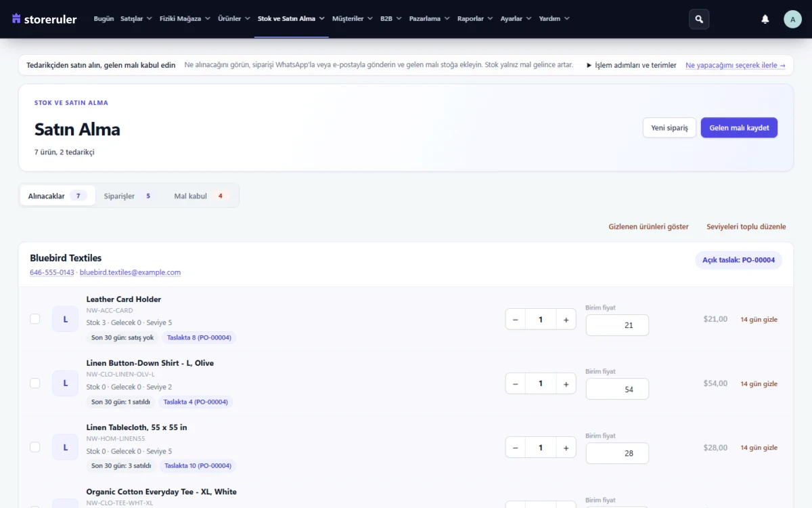Viewport: 812px width, 508px height.
Task: Decrease quantity for Linen Button-Down Shirt
Action: point(516,383)
